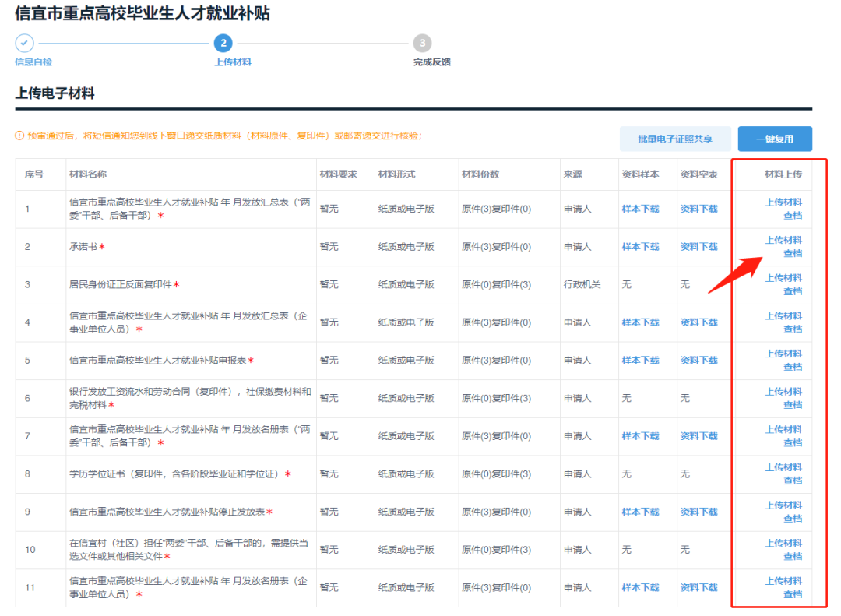Click the orange warning icon before 预审通过后
Screen dimensions: 841x616
(x=19, y=136)
